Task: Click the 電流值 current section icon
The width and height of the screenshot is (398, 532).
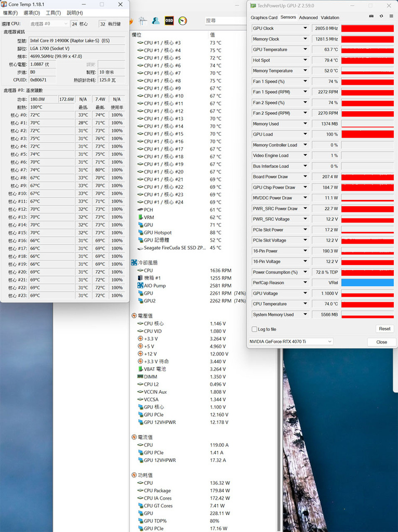Action: (134, 437)
